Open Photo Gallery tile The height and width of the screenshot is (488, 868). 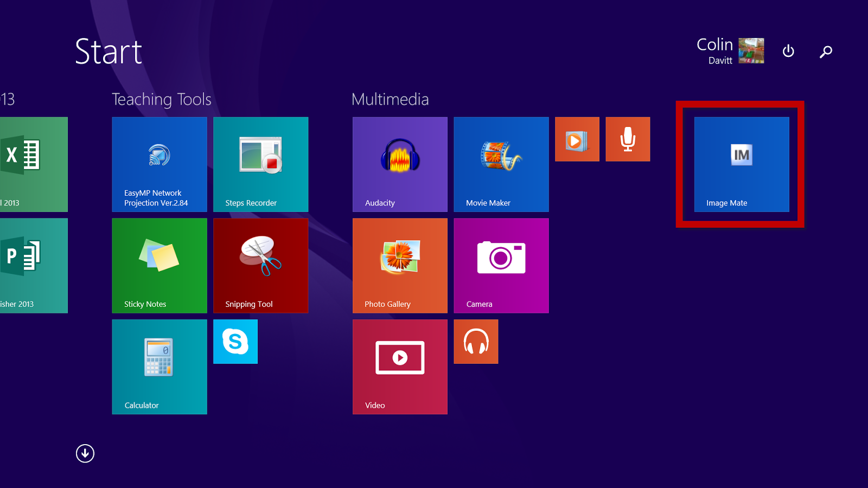[x=400, y=266]
